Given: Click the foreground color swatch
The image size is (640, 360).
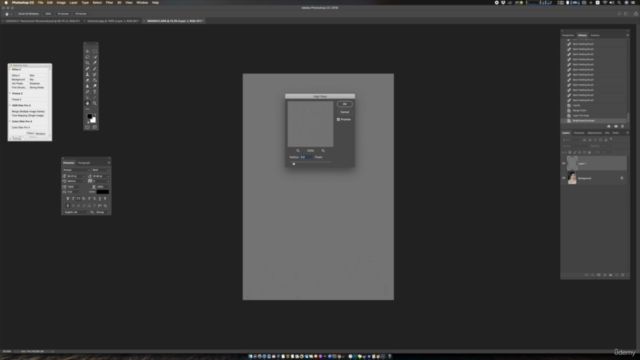Looking at the screenshot, I should click(x=89, y=116).
